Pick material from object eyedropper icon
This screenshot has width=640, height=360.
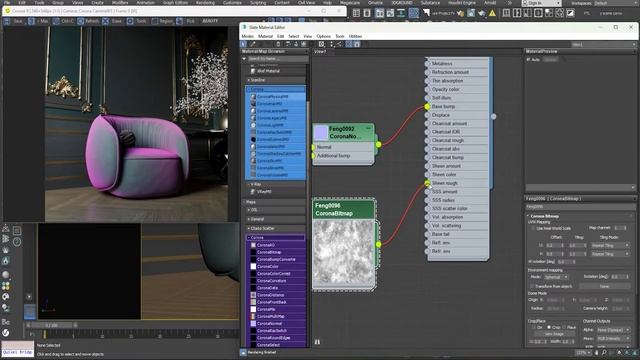252,44
